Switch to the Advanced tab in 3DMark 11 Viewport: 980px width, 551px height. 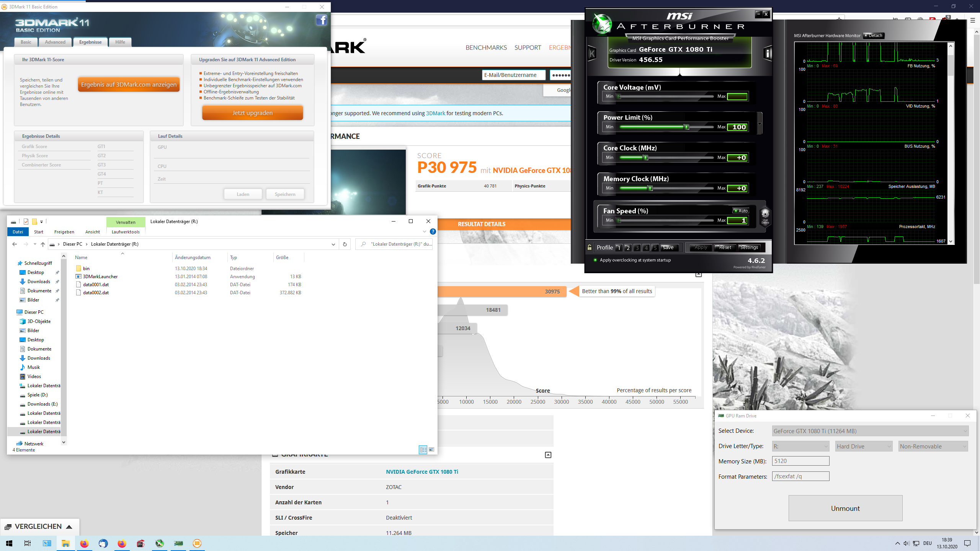click(55, 42)
